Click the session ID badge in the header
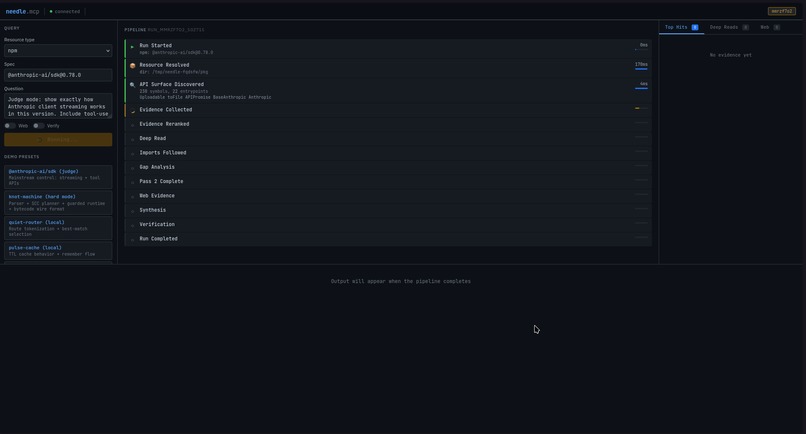 [x=782, y=11]
